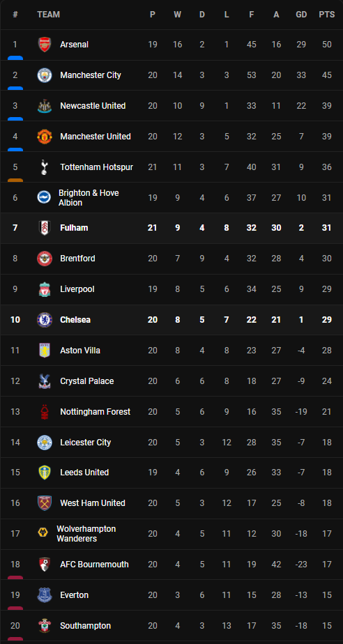Select the Southampton row
The height and width of the screenshot is (644, 343).
(x=171, y=625)
